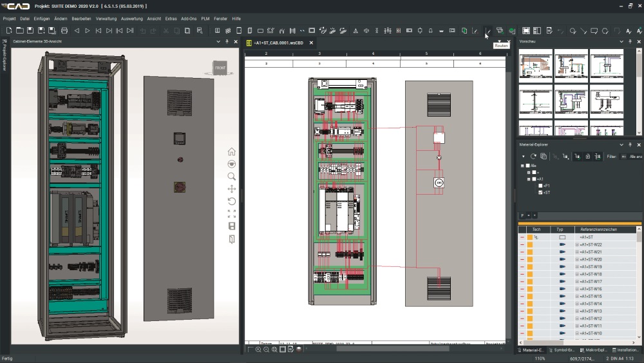Select the pan move arrows in 3D viewer
Screen dimensions: 644x363
pyautogui.click(x=232, y=189)
